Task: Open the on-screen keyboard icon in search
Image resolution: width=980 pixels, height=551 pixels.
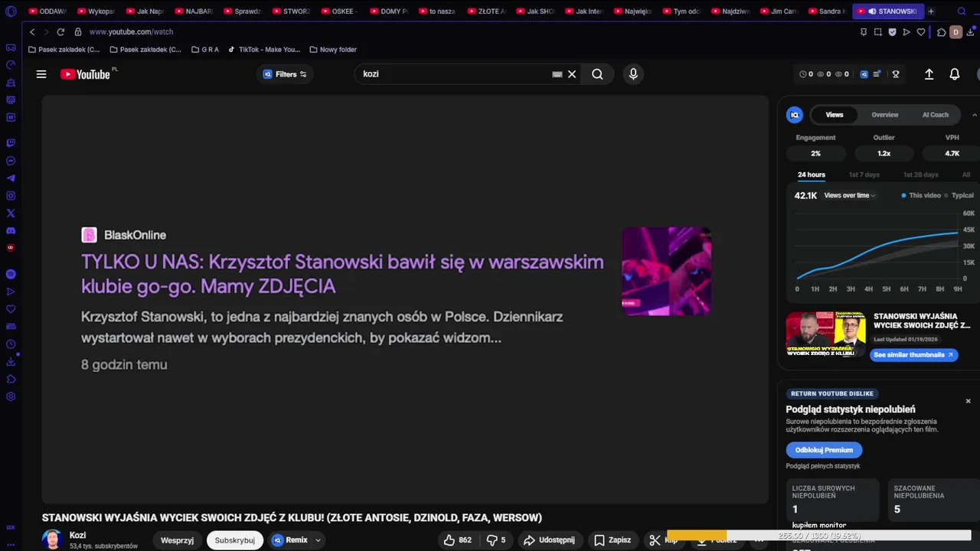Action: click(557, 74)
